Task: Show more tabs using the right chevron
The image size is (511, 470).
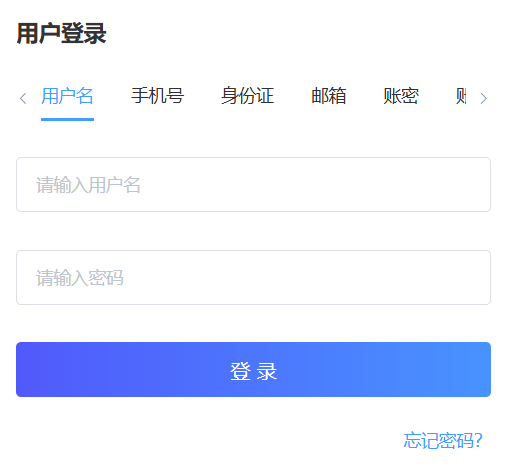Action: (x=483, y=98)
